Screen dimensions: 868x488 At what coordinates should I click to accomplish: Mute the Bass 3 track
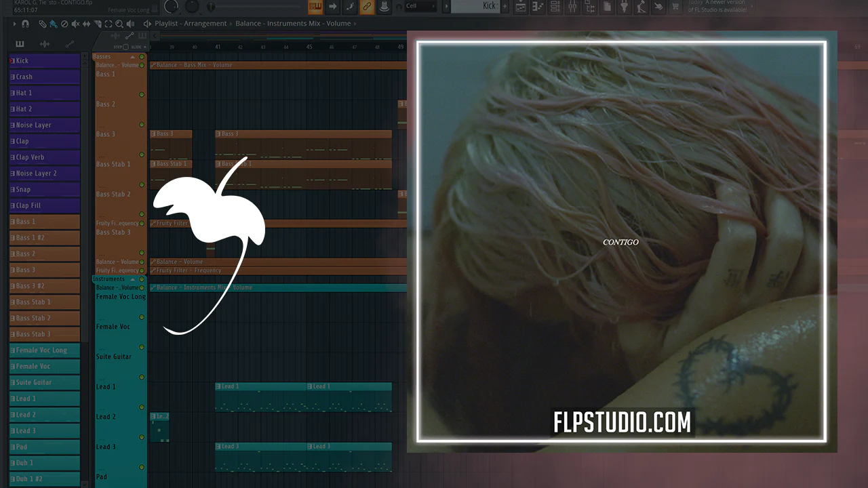pos(142,155)
